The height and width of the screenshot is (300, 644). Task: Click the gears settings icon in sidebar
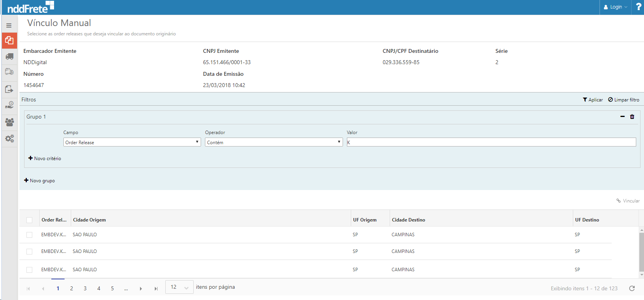pos(9,138)
